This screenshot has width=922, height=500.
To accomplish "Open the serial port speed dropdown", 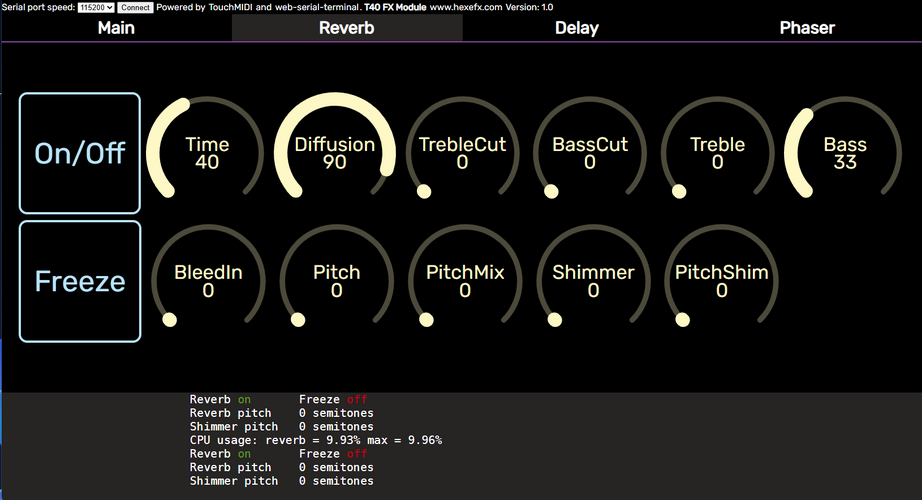I will click(x=96, y=8).
